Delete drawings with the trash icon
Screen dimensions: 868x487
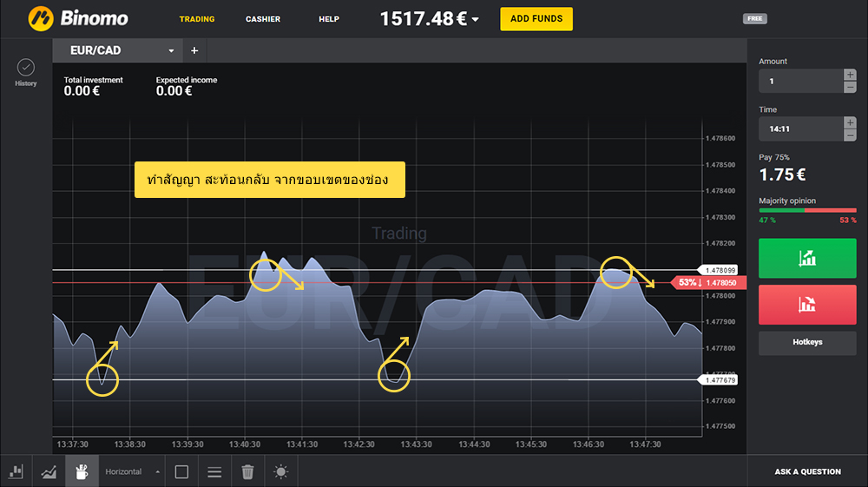tap(247, 471)
